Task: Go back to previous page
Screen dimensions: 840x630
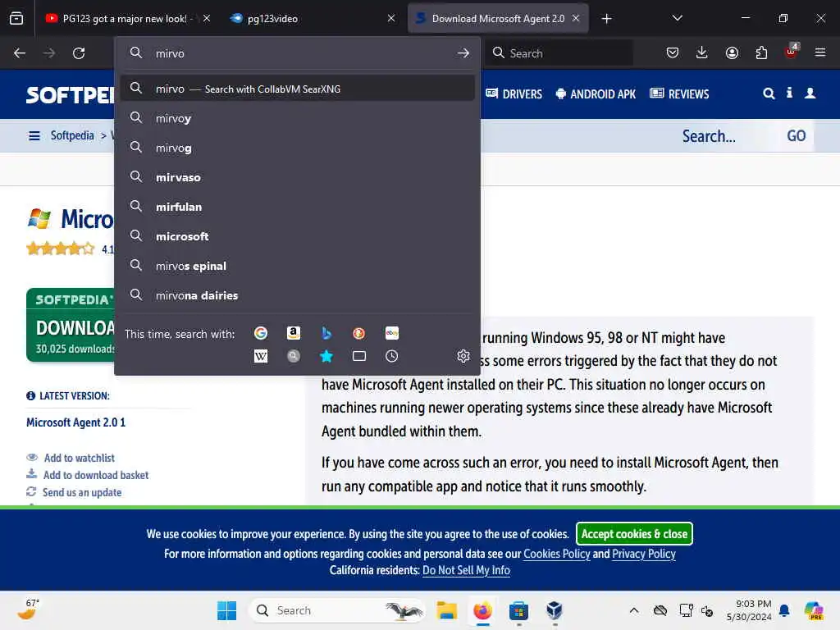Action: [x=20, y=53]
